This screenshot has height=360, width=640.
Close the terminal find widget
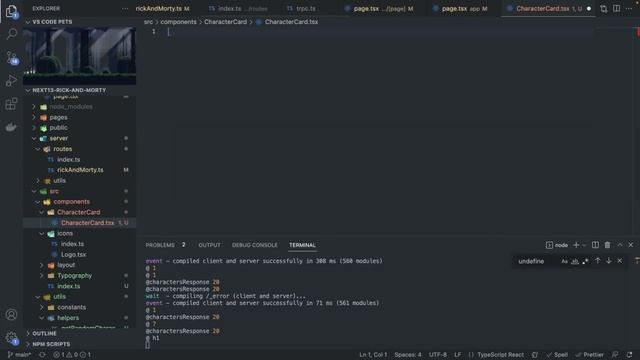point(620,261)
